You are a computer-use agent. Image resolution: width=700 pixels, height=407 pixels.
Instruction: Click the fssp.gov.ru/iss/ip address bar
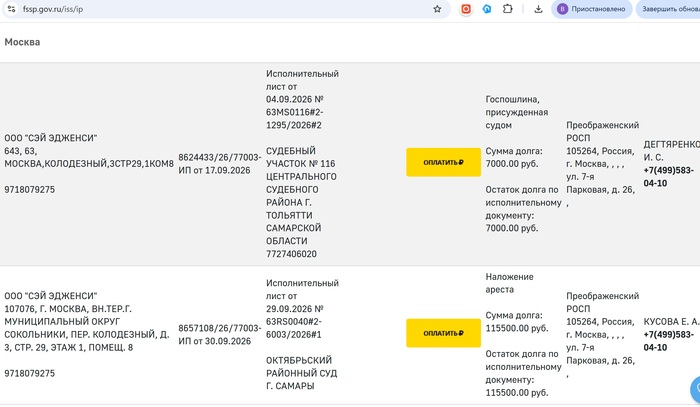click(225, 9)
